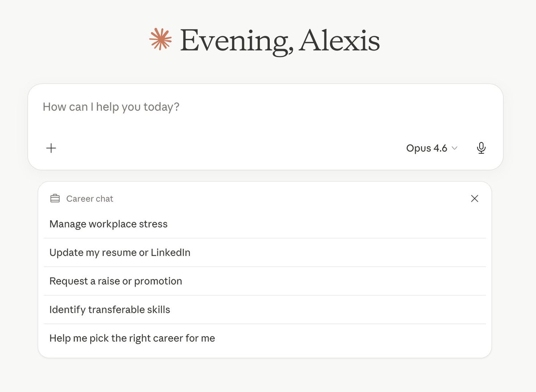Screen dimensions: 536x392
Task: Select 'Manage workplace stress' suggestion
Action: pos(265,224)
